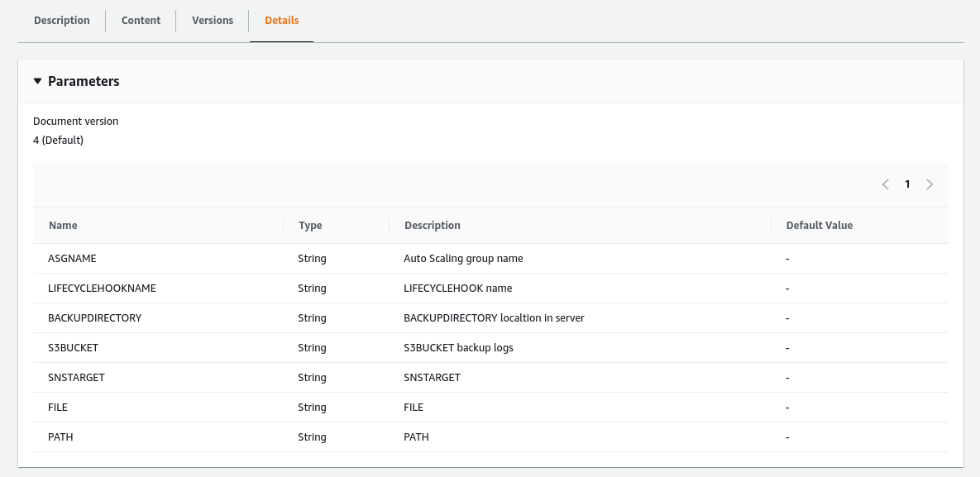Select the SNSTARGET parameter name
Viewport: 980px width, 477px height.
[77, 378]
